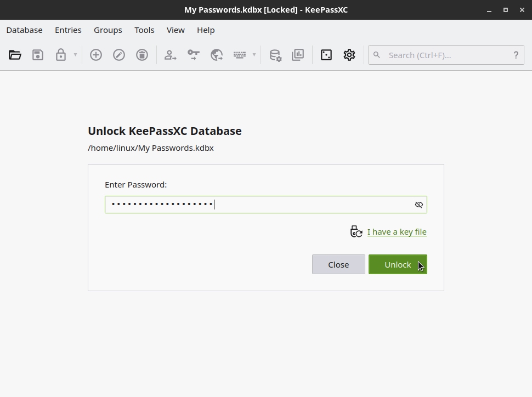The image size is (532, 397).
Task: Open database reports icon
Action: (298, 55)
